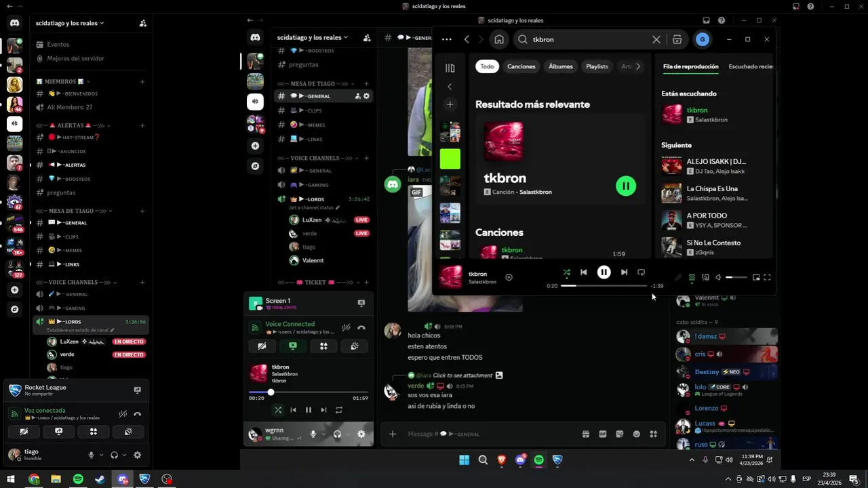
Task: Select Playlists filter in Spotify results
Action: tap(597, 66)
